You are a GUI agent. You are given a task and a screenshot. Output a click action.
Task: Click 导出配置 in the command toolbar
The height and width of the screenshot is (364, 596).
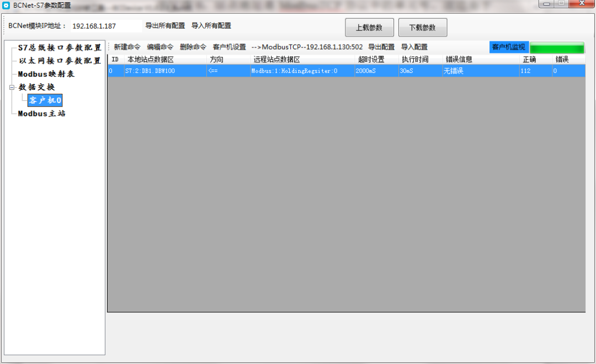381,47
